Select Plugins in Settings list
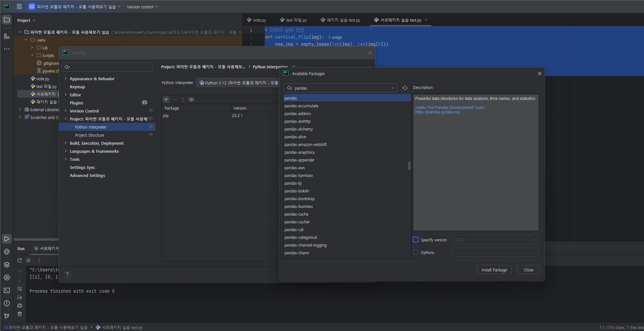The image size is (644, 331). click(x=76, y=103)
